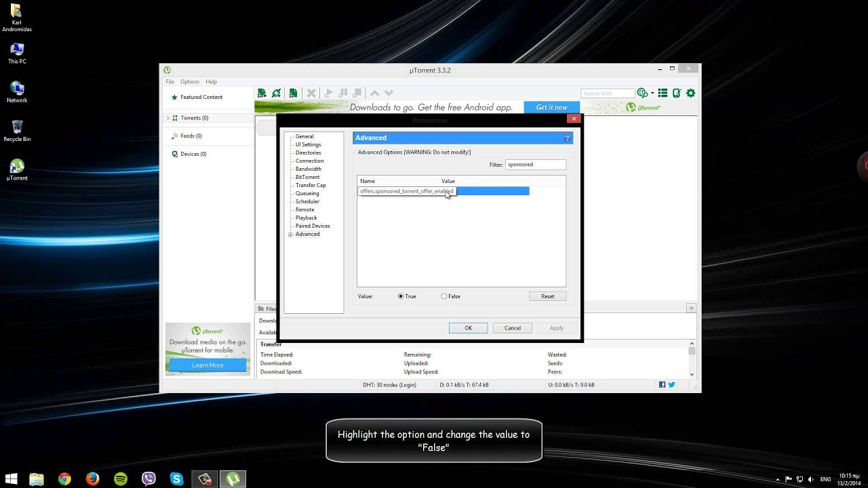Select Scheduler in preferences tree

[307, 201]
